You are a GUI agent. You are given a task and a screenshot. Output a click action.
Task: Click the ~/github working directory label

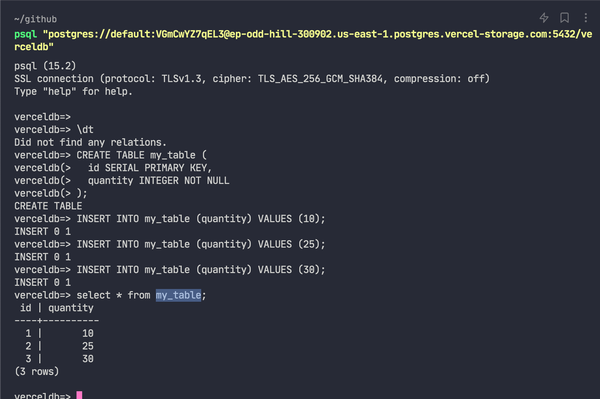click(36, 19)
